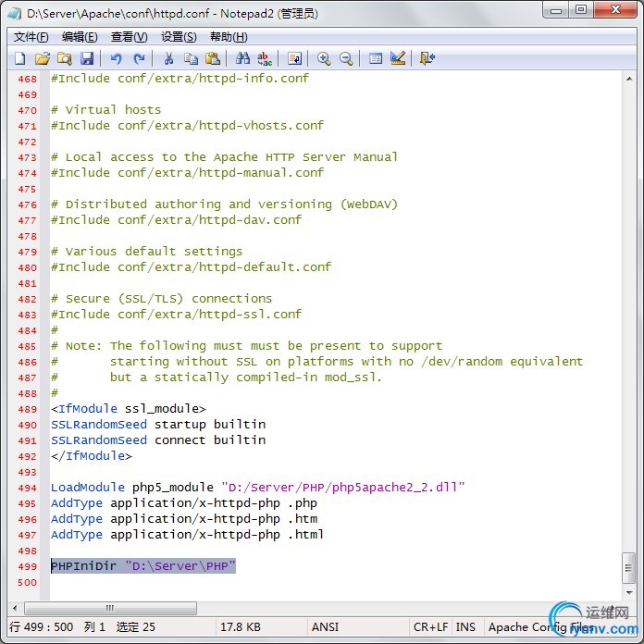This screenshot has width=644, height=644.
Task: Zoom out with magnifier minus icon
Action: (x=346, y=58)
